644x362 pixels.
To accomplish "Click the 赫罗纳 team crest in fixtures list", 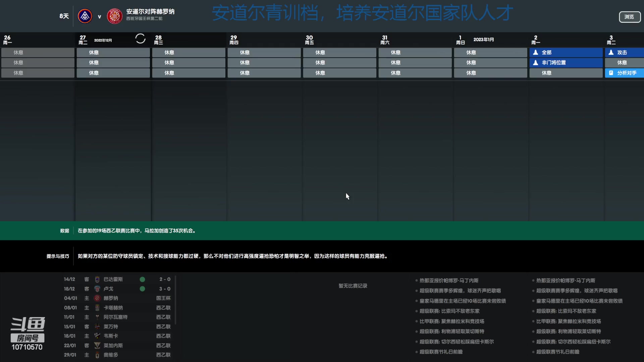I will [97, 298].
